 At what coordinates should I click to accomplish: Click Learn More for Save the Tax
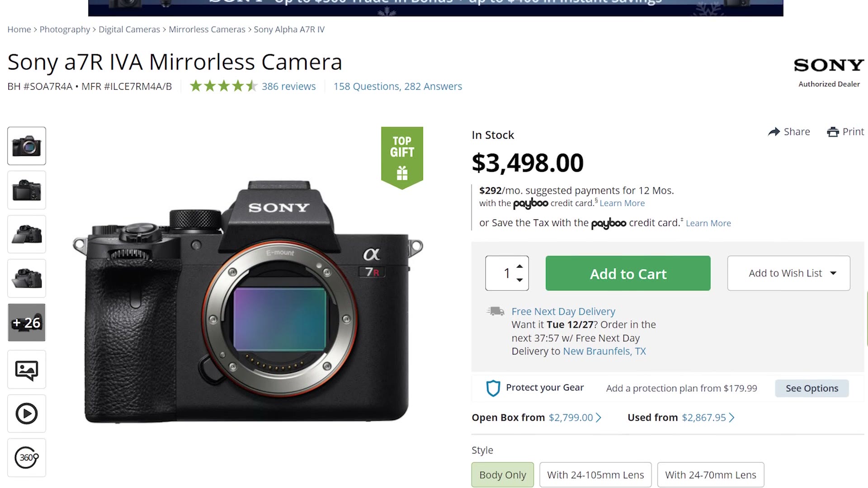point(708,223)
